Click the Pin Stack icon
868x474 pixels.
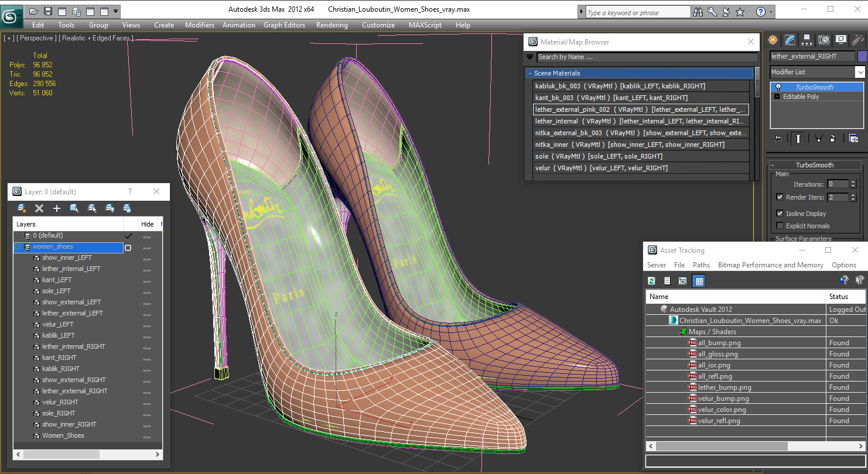pyautogui.click(x=778, y=139)
